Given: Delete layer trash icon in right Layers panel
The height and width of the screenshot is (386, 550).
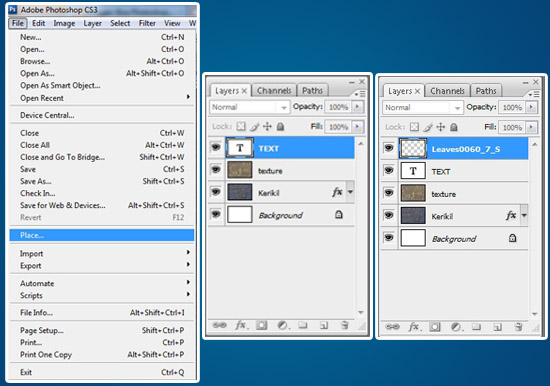Looking at the screenshot, I should click(x=518, y=327).
